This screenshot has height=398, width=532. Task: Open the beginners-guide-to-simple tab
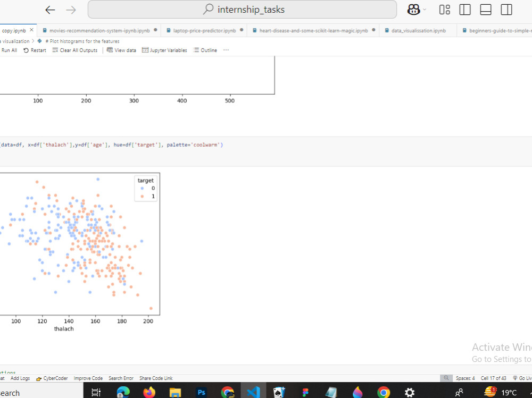[x=494, y=30]
